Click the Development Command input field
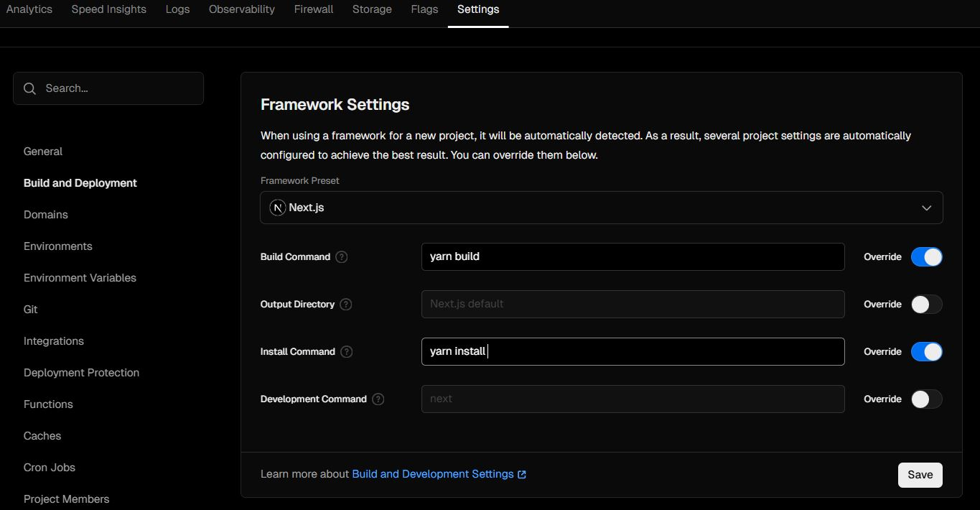 click(x=633, y=399)
